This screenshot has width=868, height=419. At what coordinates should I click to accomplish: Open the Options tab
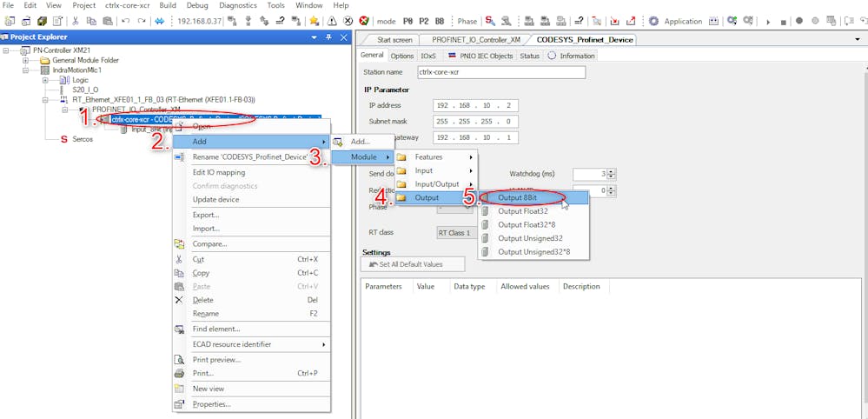[402, 56]
